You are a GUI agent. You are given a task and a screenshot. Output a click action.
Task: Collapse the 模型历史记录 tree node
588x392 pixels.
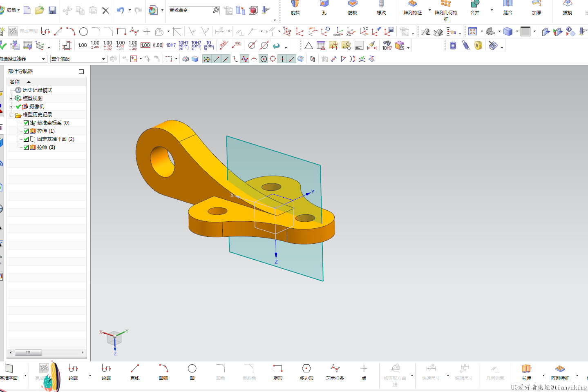[x=11, y=115]
